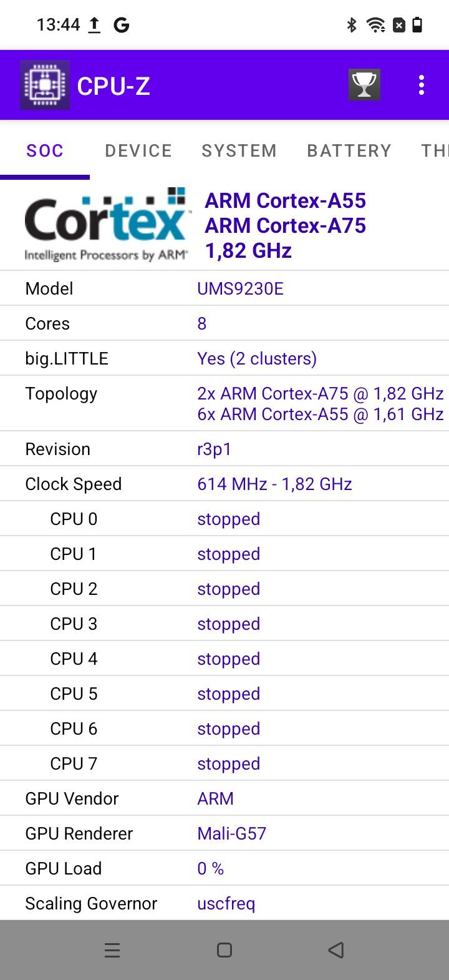Select the CPU 0 stopped row
This screenshot has height=980, width=449.
pyautogui.click(x=224, y=519)
